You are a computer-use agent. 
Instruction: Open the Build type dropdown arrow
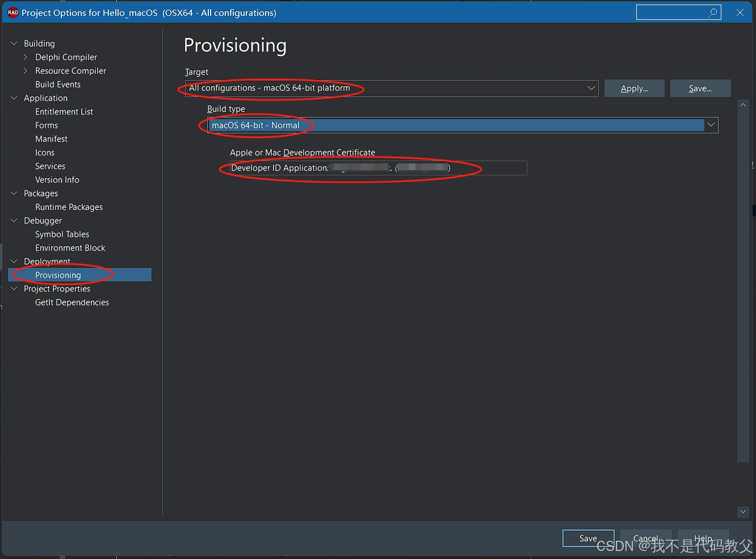pos(711,125)
